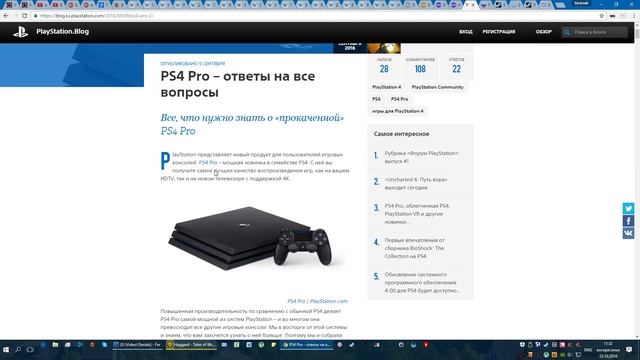Open the PlayStation.Blog home link
The image size is (640, 360).
[62, 31]
